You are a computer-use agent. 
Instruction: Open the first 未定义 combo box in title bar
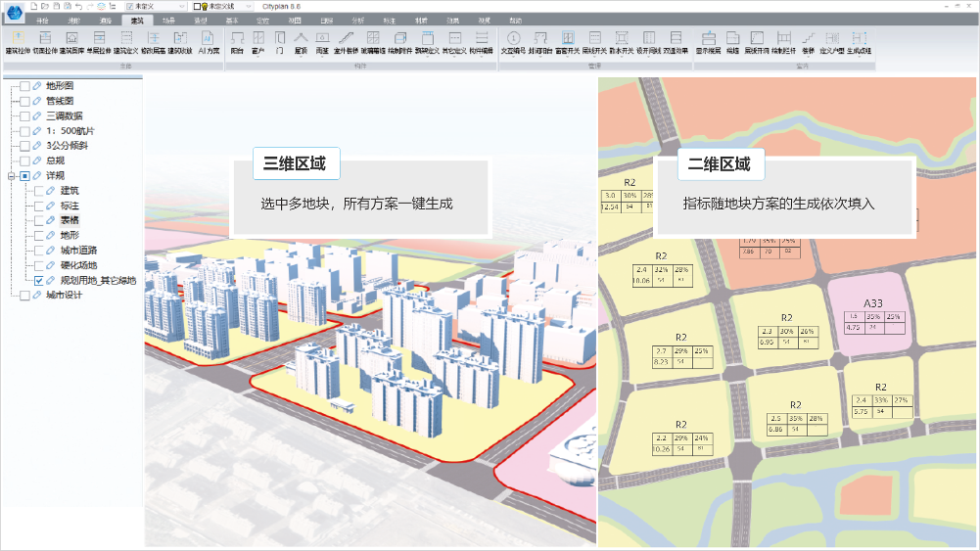(x=156, y=6)
